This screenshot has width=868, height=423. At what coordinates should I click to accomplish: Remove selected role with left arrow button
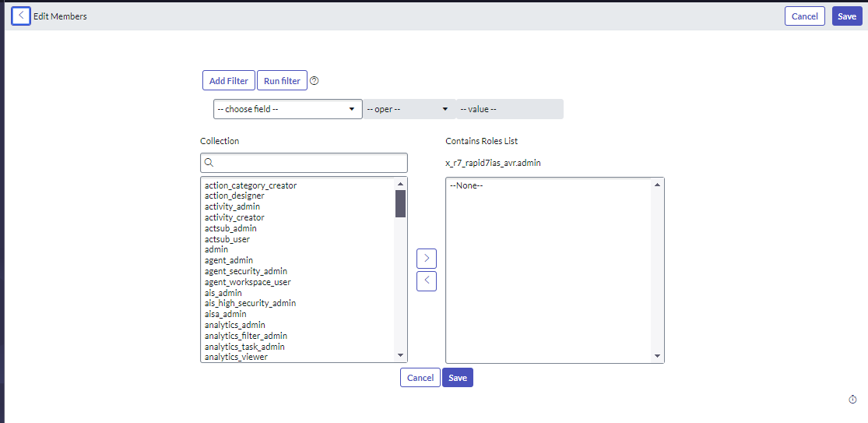click(x=427, y=280)
